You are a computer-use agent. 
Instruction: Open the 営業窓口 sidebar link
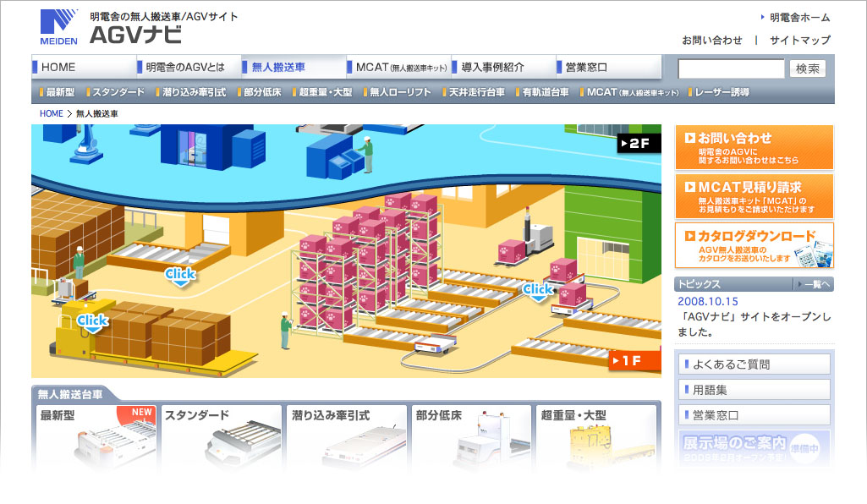click(755, 415)
